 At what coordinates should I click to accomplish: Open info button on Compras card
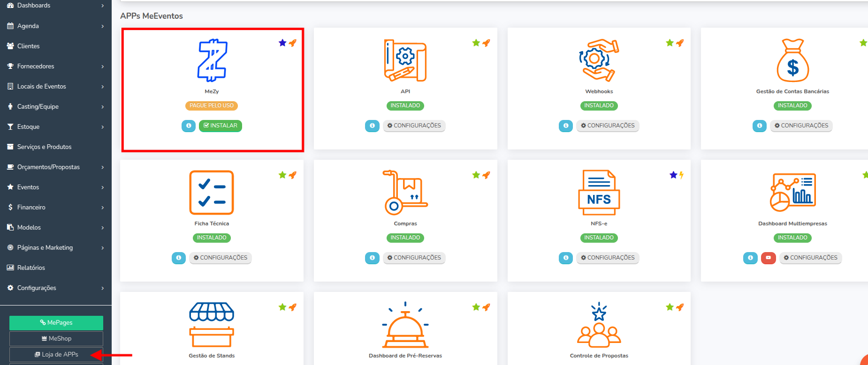coord(372,258)
